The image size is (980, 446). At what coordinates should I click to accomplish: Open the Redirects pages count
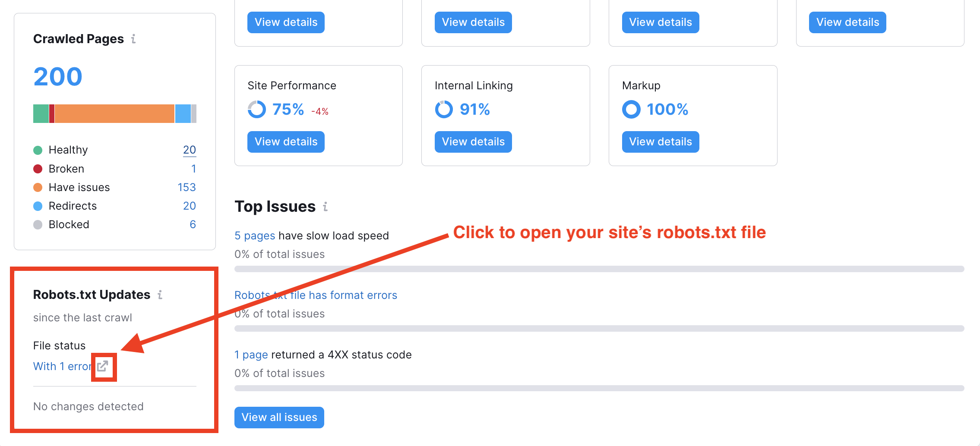click(x=190, y=206)
